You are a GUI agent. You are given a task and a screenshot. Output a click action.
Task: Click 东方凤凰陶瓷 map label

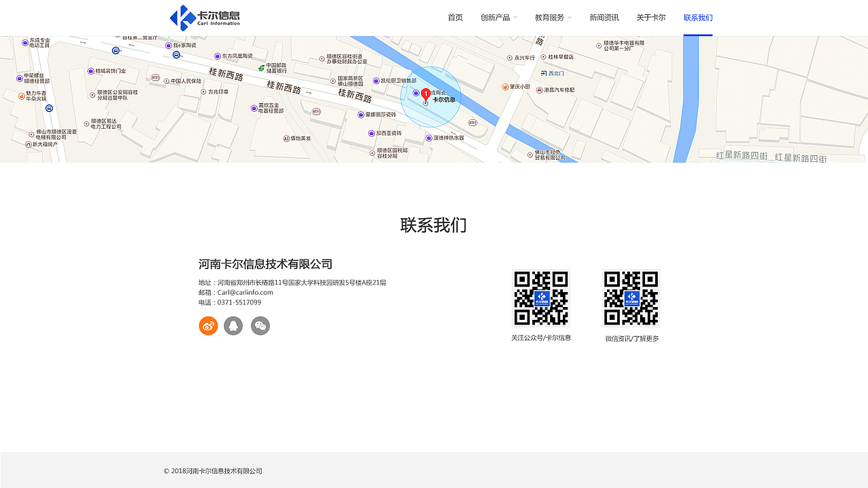coord(237,56)
